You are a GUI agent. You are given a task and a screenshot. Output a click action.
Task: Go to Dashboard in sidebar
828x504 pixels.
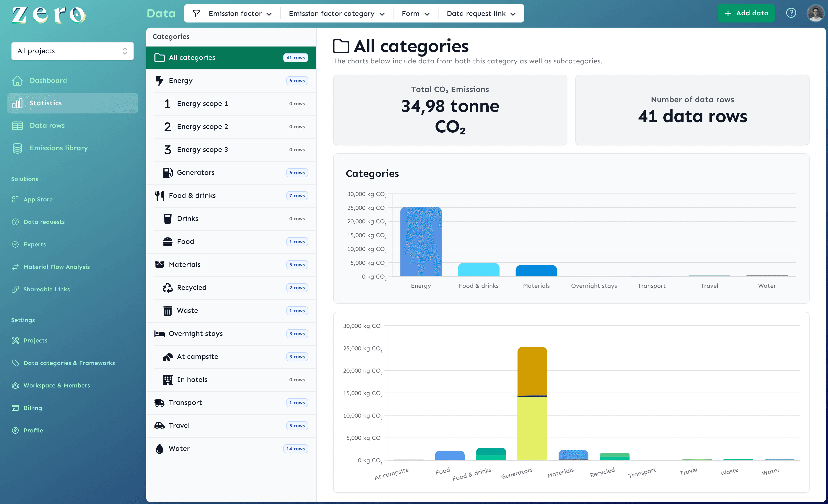pos(48,81)
